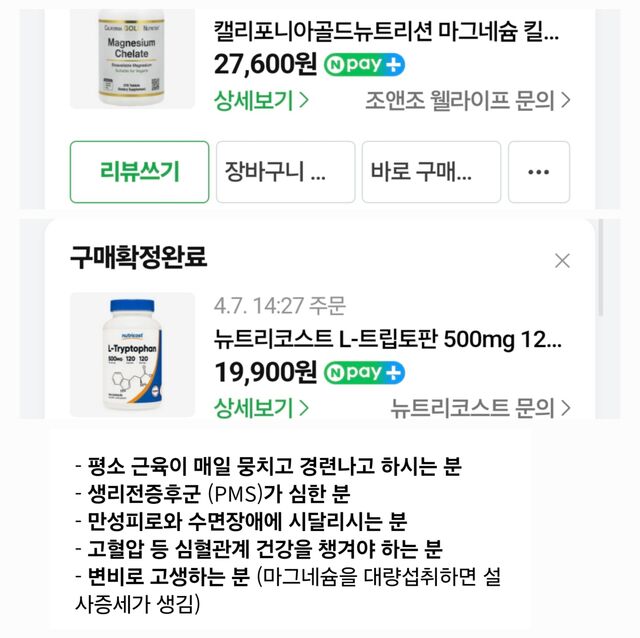Click the 4.7. 14:27 주문 timestamp
This screenshot has height=638, width=640.
278,305
